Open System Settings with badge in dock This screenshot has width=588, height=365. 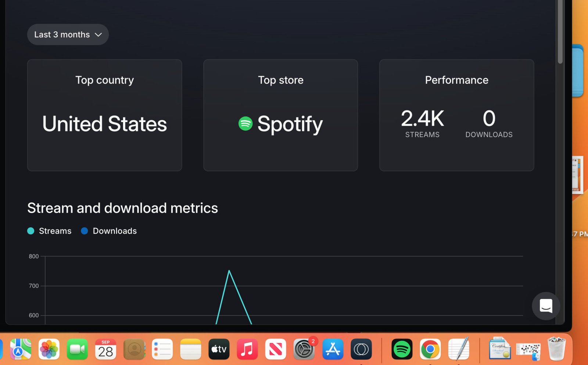click(x=304, y=349)
